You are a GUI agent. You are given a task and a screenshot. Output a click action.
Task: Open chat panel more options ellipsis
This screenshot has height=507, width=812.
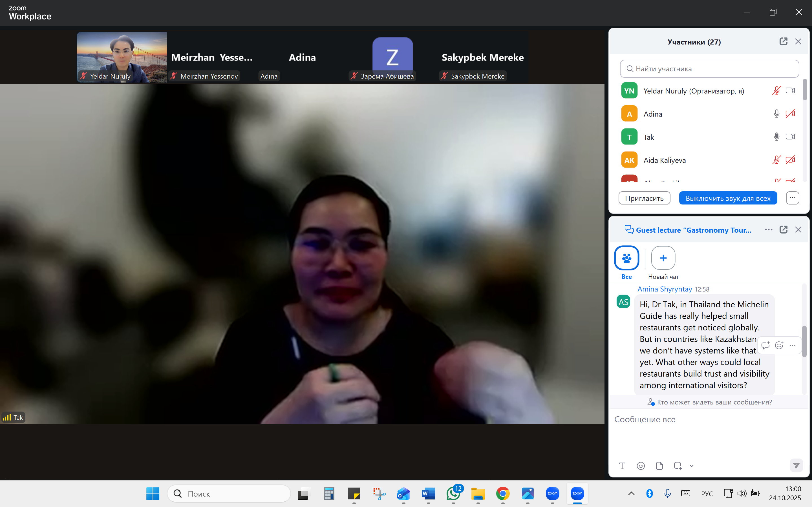768,230
